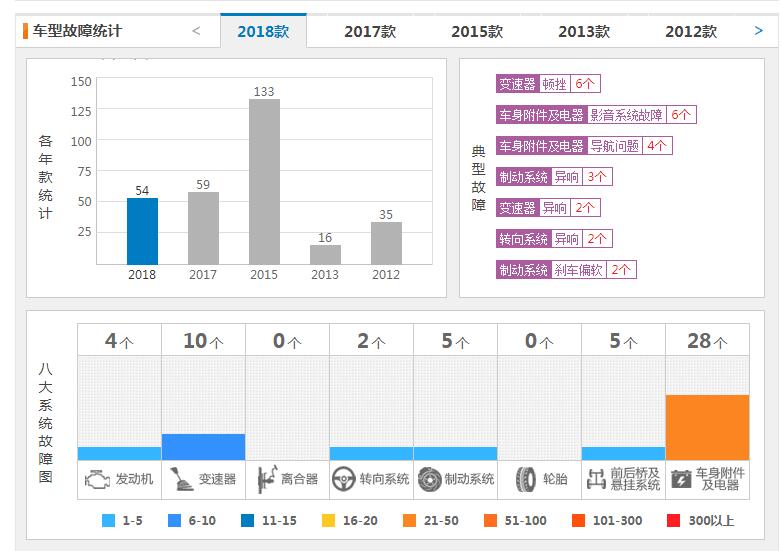This screenshot has height=551, width=782.
Task: Click the 150 y-axis label
Action: click(x=81, y=82)
